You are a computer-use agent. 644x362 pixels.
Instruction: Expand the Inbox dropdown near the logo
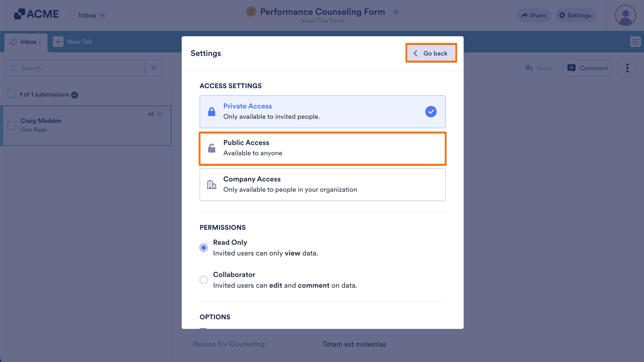pyautogui.click(x=102, y=15)
